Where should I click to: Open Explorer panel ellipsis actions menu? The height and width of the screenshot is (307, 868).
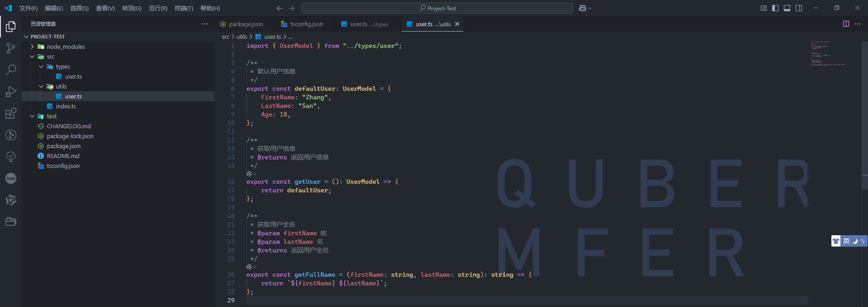[x=205, y=24]
